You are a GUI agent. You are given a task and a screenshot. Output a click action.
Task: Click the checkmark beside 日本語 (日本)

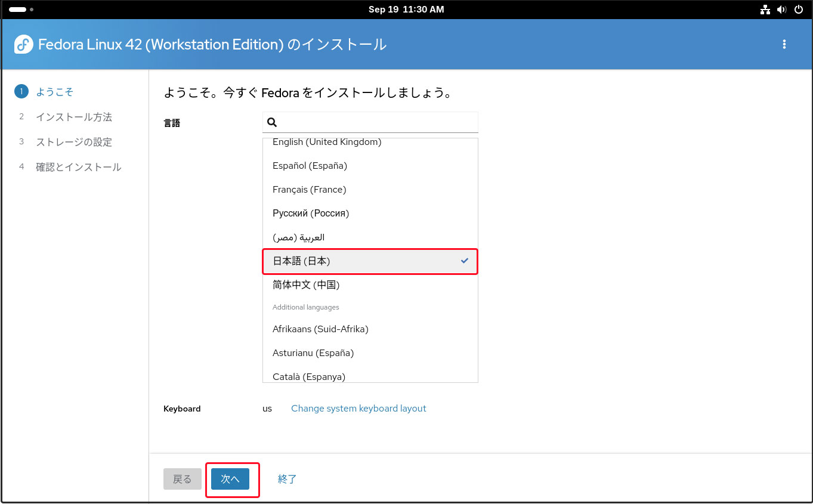point(465,261)
